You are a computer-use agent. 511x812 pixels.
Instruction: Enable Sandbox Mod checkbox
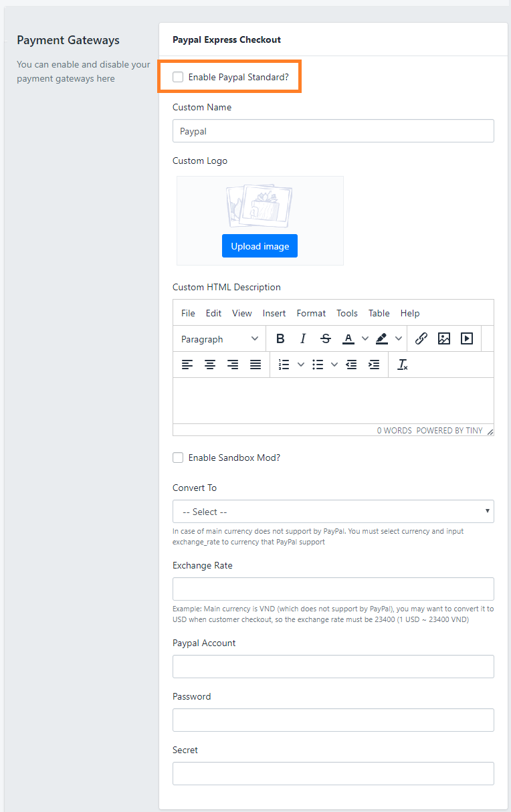click(178, 458)
